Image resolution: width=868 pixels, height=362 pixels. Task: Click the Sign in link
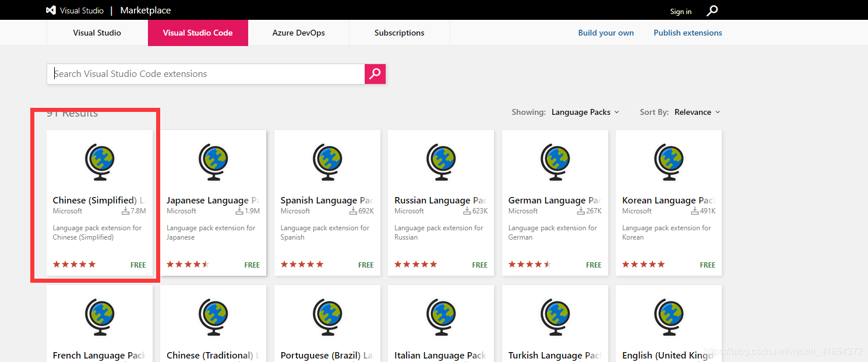coord(681,12)
